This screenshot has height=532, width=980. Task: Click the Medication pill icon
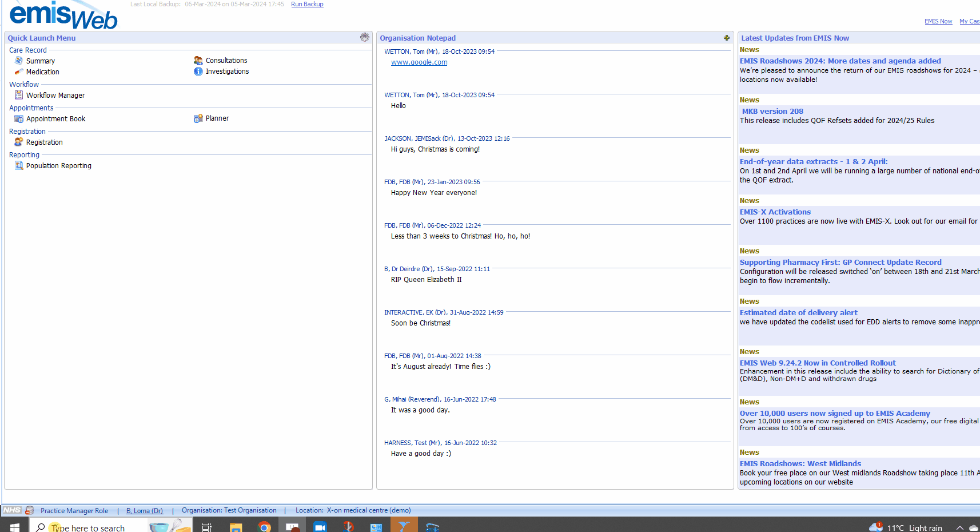[19, 72]
